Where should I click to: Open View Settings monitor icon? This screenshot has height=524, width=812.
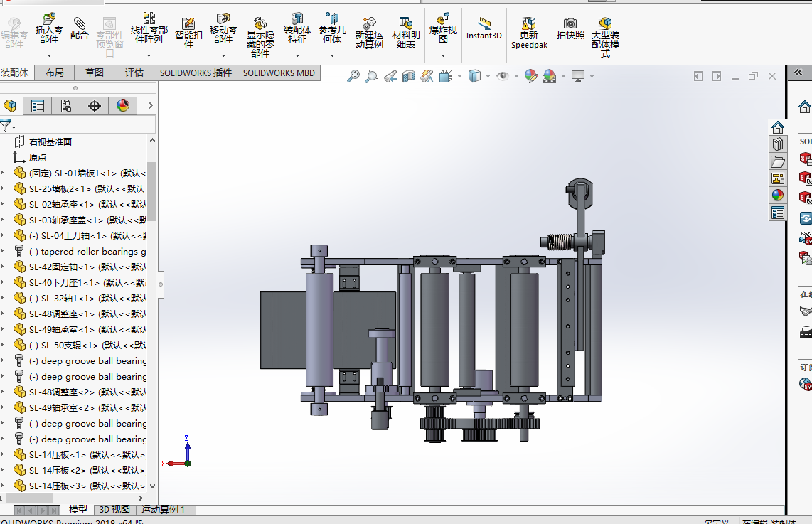[578, 77]
